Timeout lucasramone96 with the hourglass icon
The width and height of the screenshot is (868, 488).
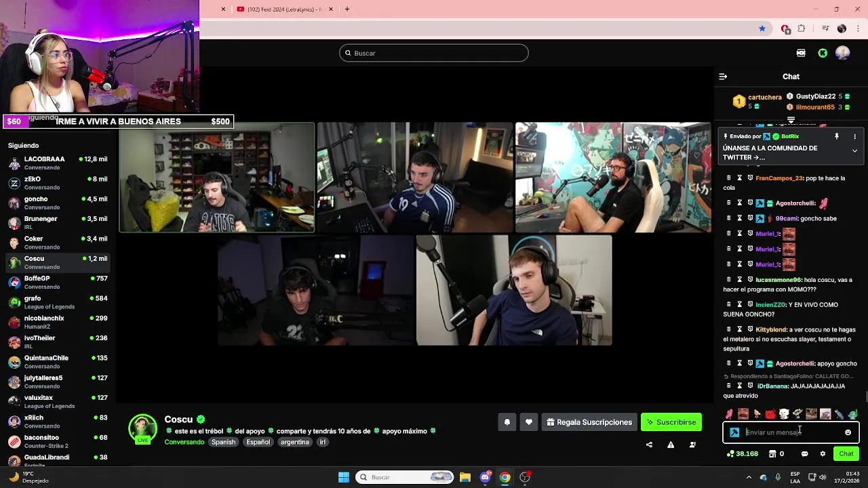point(740,280)
